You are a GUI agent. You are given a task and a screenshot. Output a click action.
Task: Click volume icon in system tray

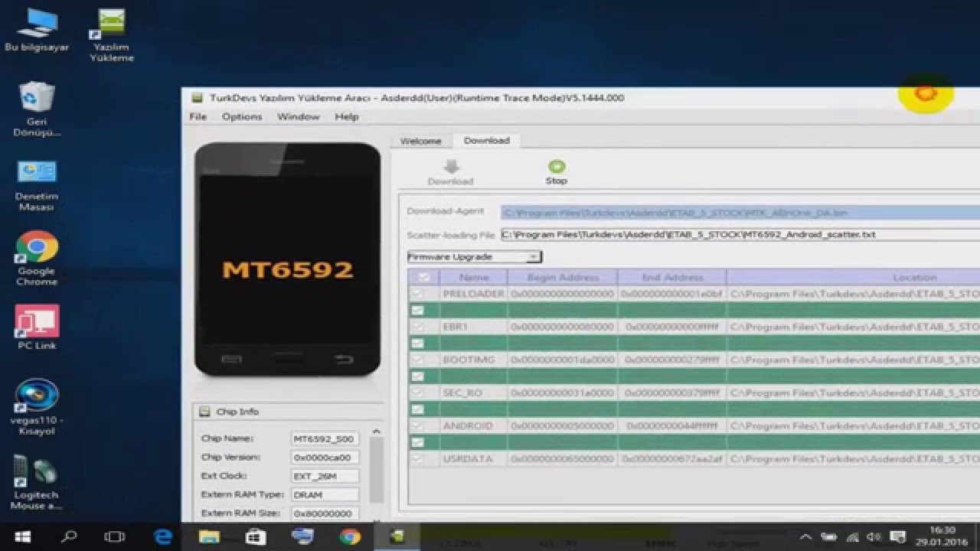874,536
